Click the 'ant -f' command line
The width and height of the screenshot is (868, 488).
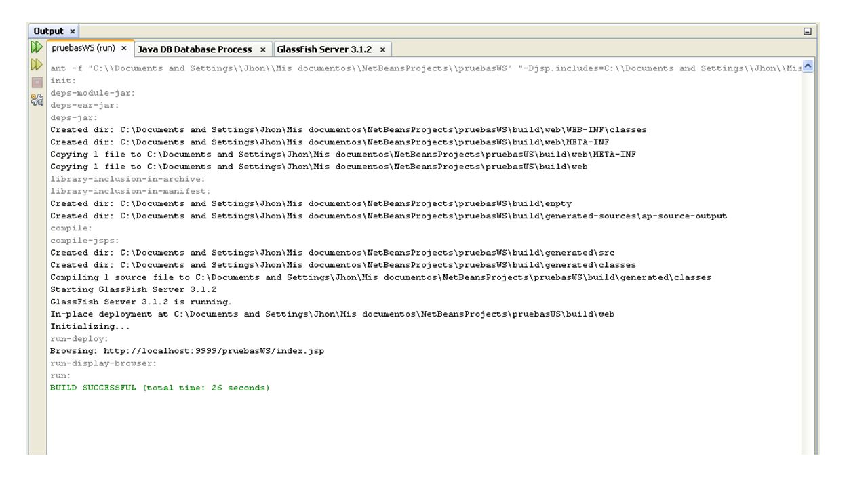click(x=426, y=68)
